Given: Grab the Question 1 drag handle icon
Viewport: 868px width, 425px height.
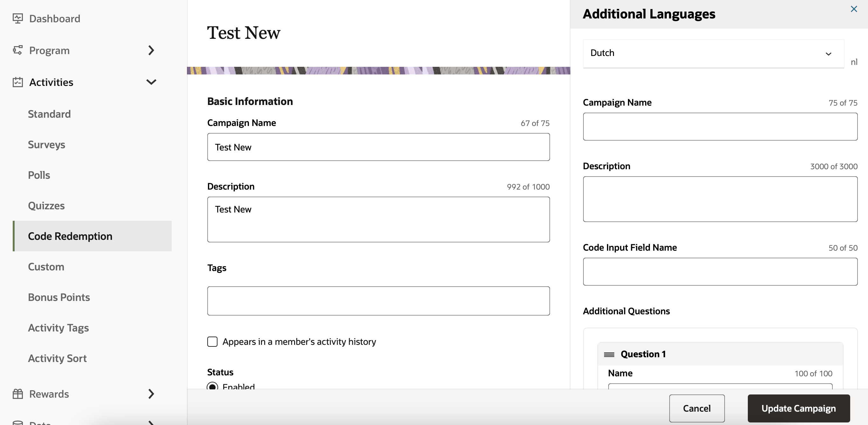Looking at the screenshot, I should (609, 354).
